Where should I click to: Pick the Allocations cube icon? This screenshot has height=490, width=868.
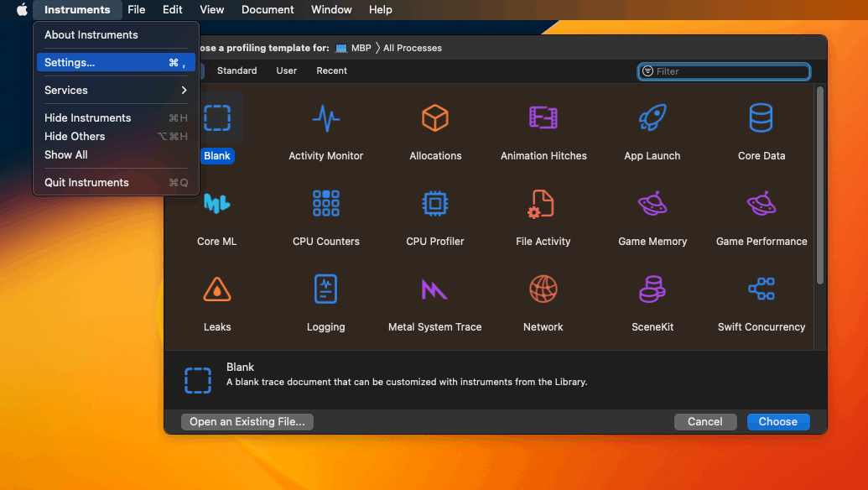(x=435, y=118)
